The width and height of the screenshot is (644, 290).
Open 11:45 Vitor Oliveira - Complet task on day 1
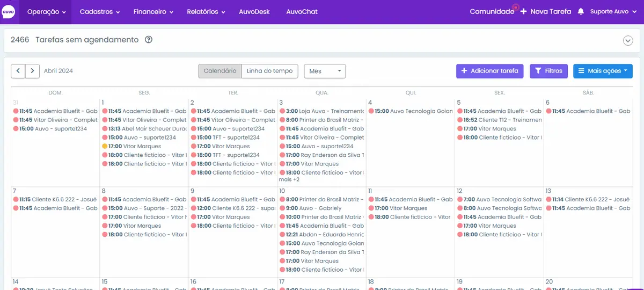click(143, 120)
